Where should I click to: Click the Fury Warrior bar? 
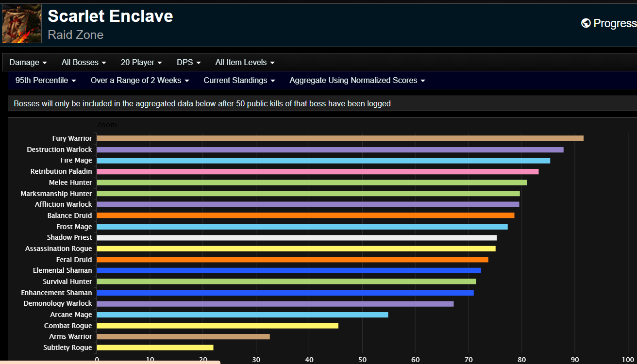click(340, 138)
